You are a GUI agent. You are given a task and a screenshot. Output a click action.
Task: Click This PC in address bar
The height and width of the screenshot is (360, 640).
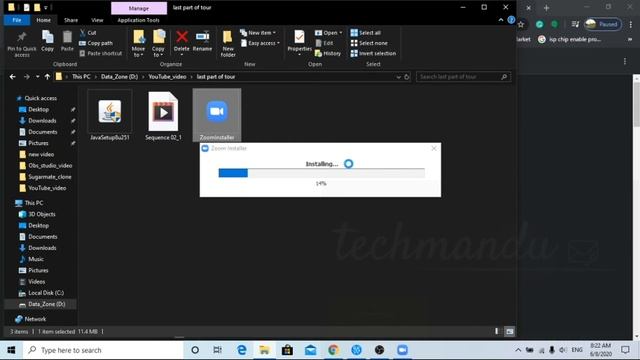(x=81, y=77)
